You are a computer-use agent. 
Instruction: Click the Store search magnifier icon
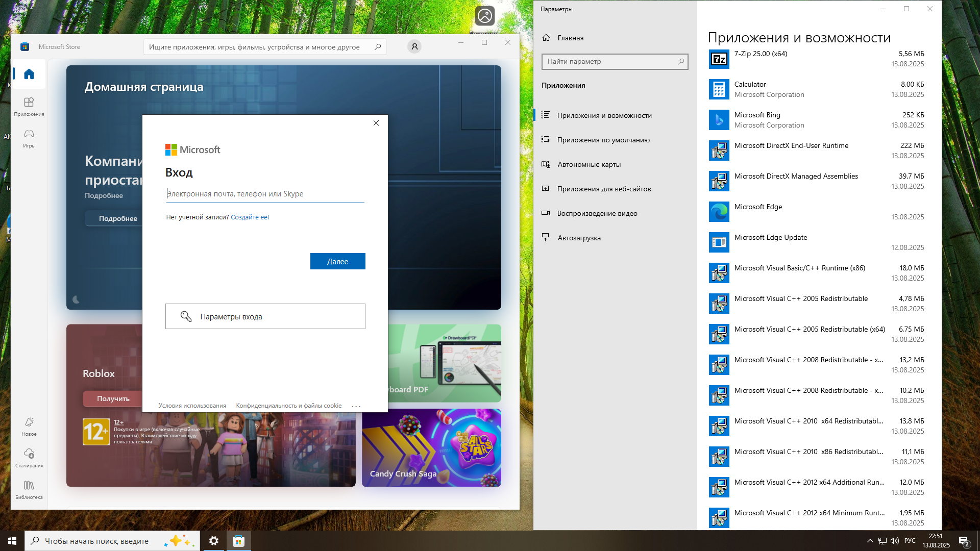point(378,47)
